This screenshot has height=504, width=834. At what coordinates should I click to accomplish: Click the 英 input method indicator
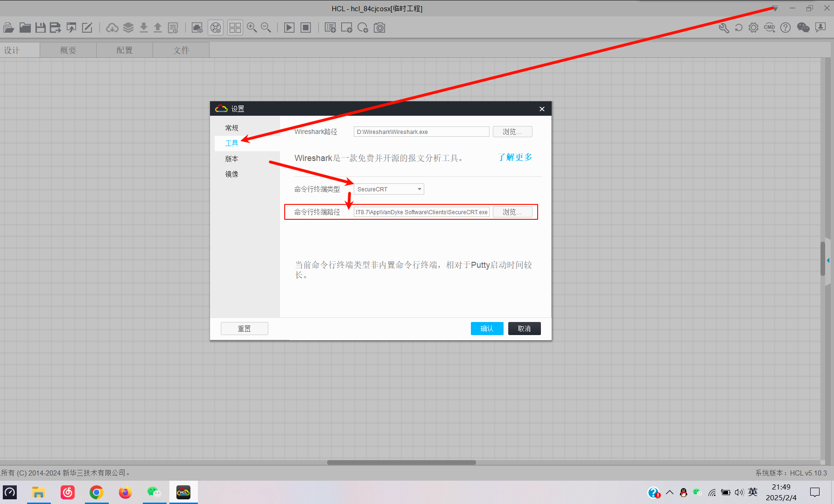[753, 492]
